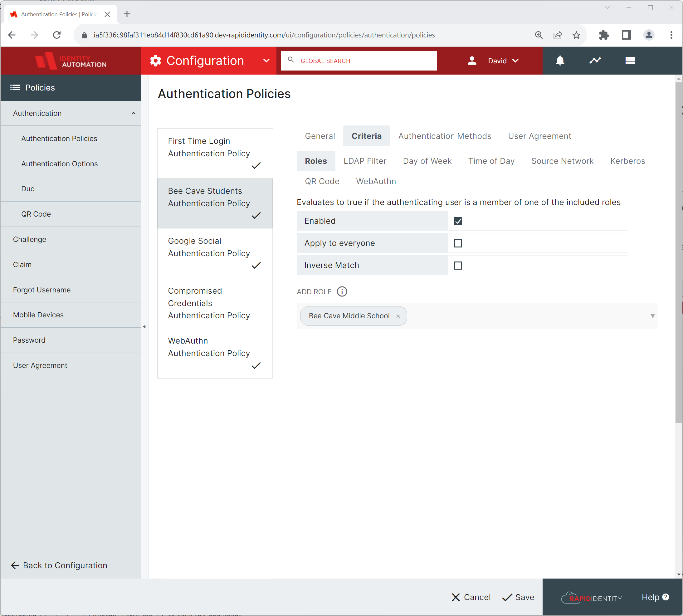Select Compromised Credentials Authentication Policy
Image resolution: width=683 pixels, height=616 pixels.
pyautogui.click(x=215, y=303)
